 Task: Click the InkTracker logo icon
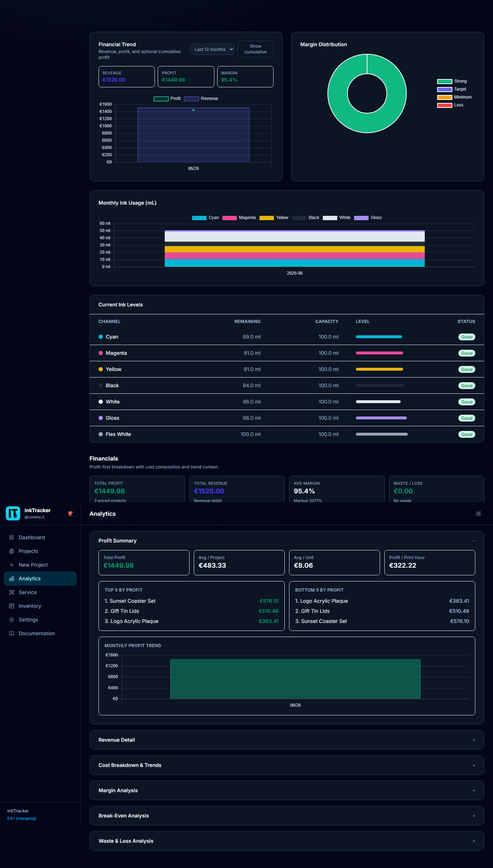(13, 513)
